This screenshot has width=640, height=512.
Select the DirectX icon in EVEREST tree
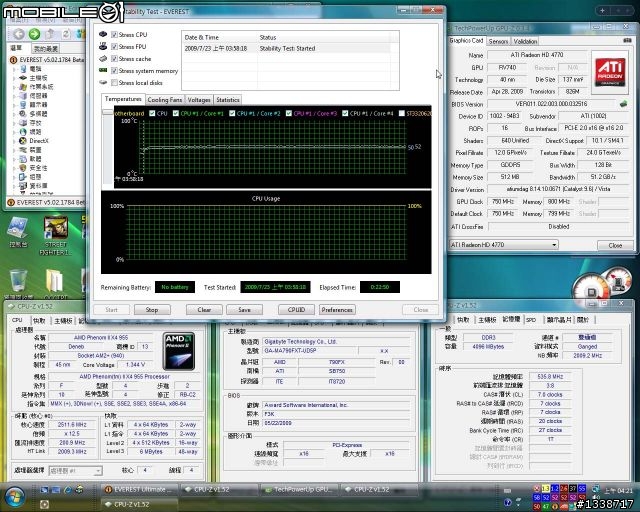tap(23, 140)
